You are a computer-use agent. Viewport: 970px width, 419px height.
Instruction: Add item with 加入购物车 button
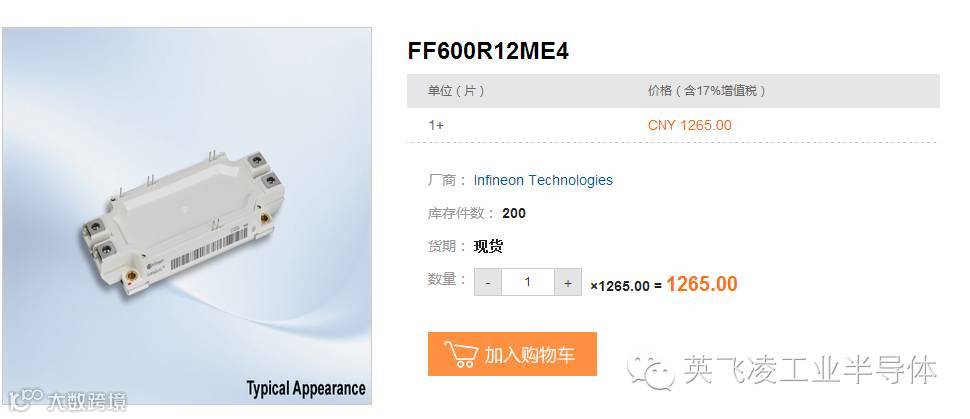click(x=512, y=354)
